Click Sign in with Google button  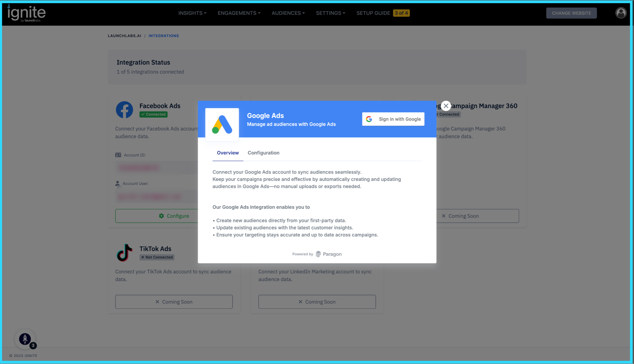393,119
